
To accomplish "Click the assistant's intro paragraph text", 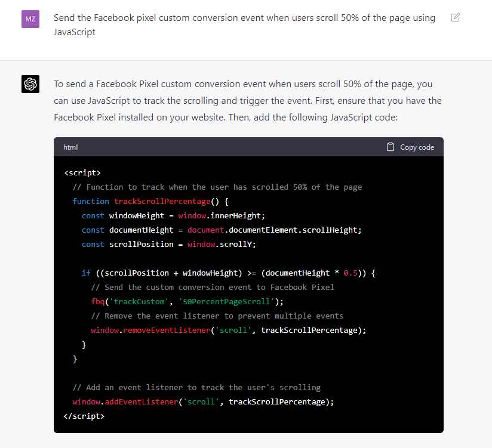I will 248,101.
